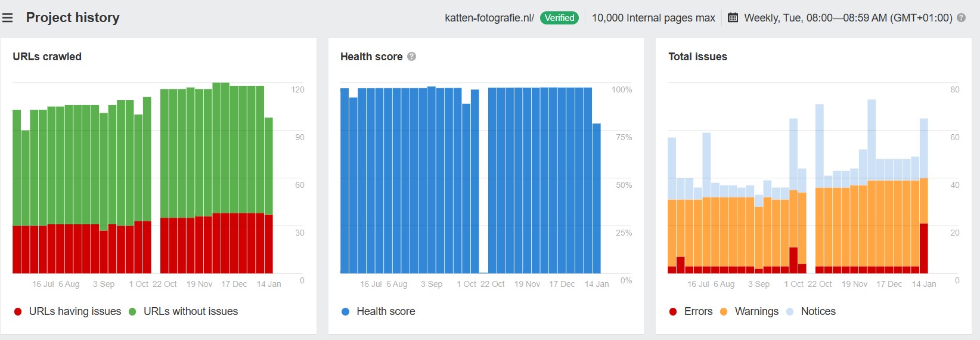Screen dimensions: 980x340
Task: Click the red Errors legend dot
Action: click(x=673, y=311)
